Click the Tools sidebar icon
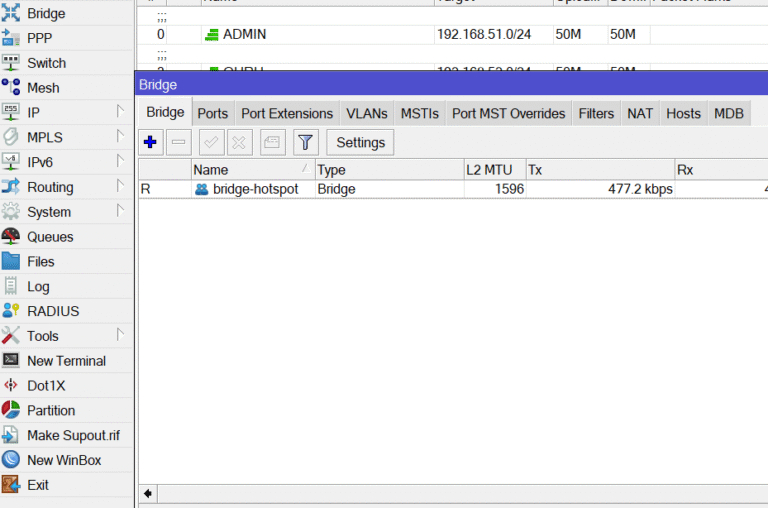The image size is (768, 508). pyautogui.click(x=11, y=336)
